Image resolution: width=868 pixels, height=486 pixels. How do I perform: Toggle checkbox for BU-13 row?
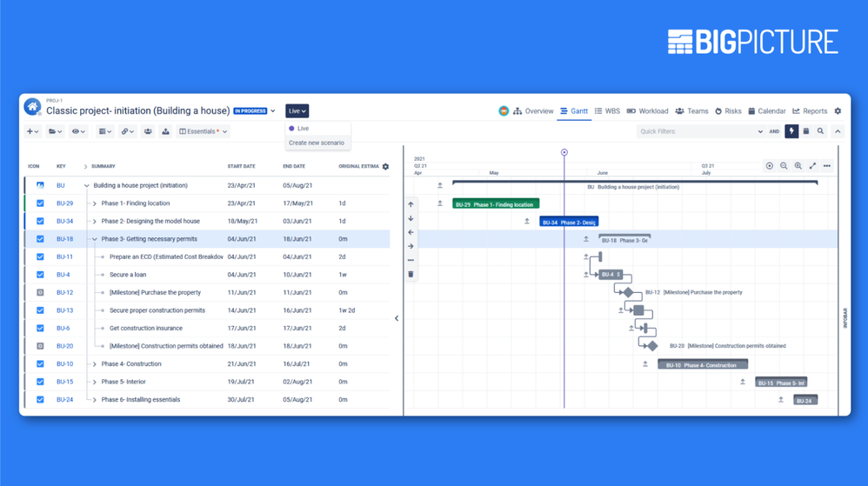pyautogui.click(x=40, y=310)
